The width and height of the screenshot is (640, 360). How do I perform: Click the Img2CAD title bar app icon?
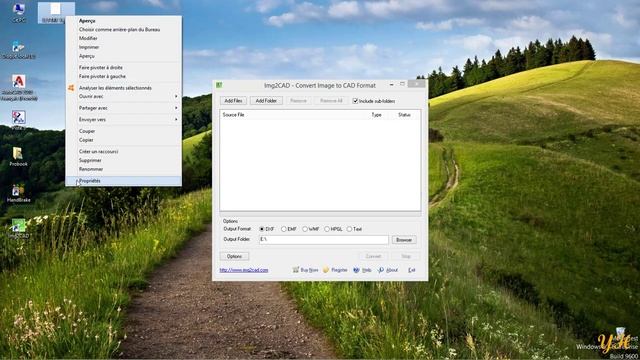[219, 85]
